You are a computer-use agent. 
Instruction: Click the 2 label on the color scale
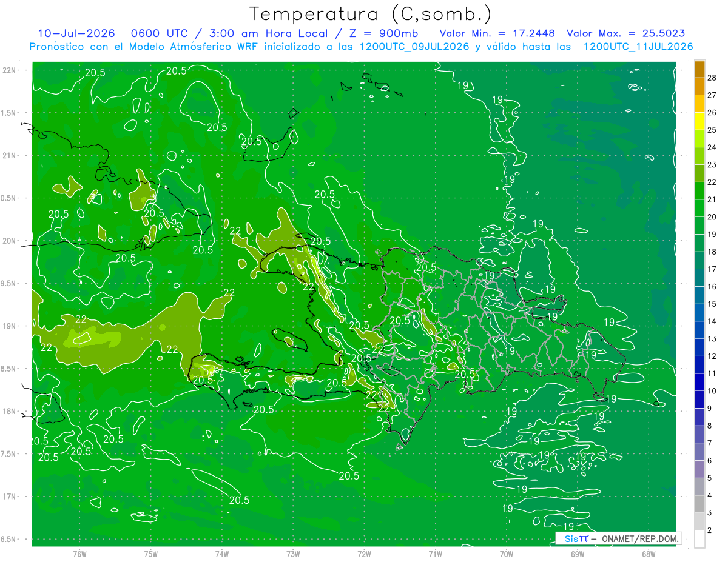point(709,530)
